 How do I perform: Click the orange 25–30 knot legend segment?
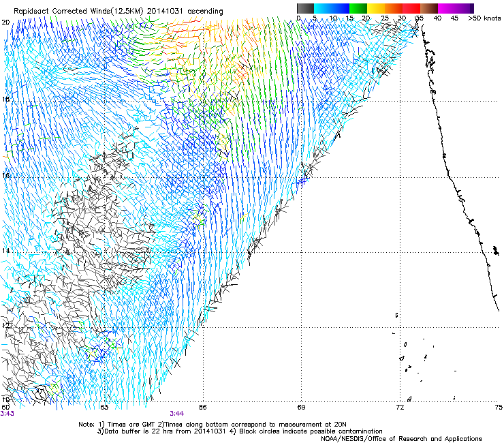pos(394,8)
